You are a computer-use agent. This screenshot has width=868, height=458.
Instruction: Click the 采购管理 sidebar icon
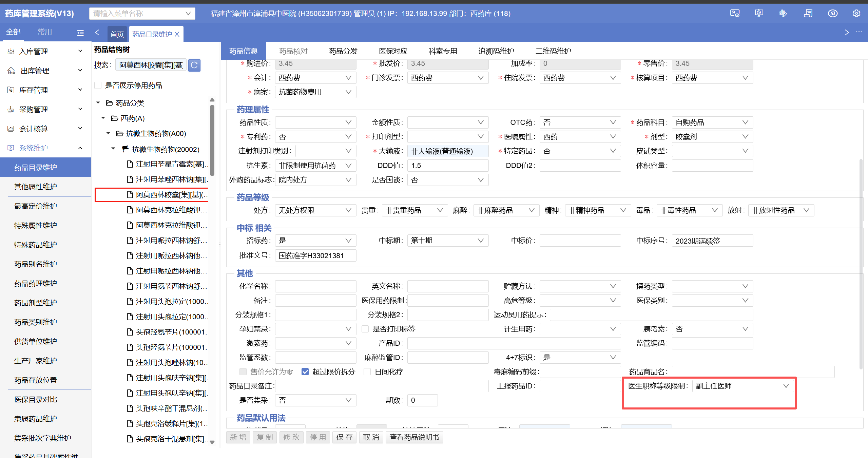pyautogui.click(x=11, y=109)
